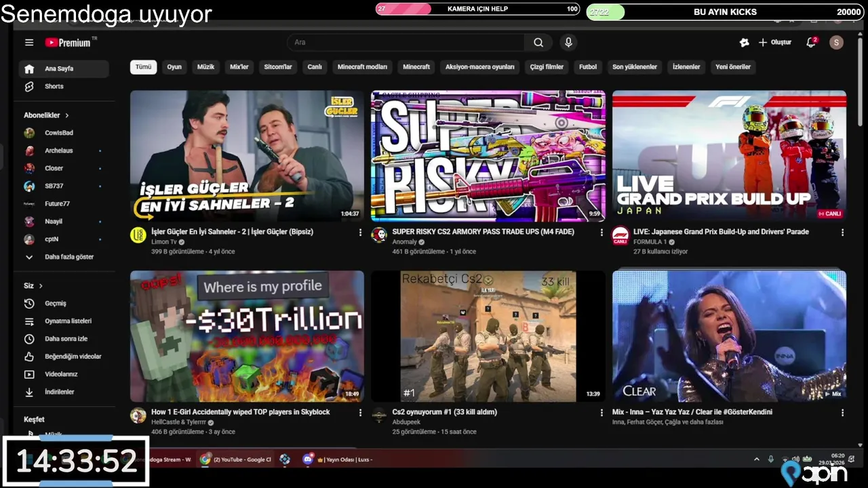Screen dimensions: 868x488
Task: Click FORMULA 1 channel avatar
Action: pyautogui.click(x=620, y=235)
